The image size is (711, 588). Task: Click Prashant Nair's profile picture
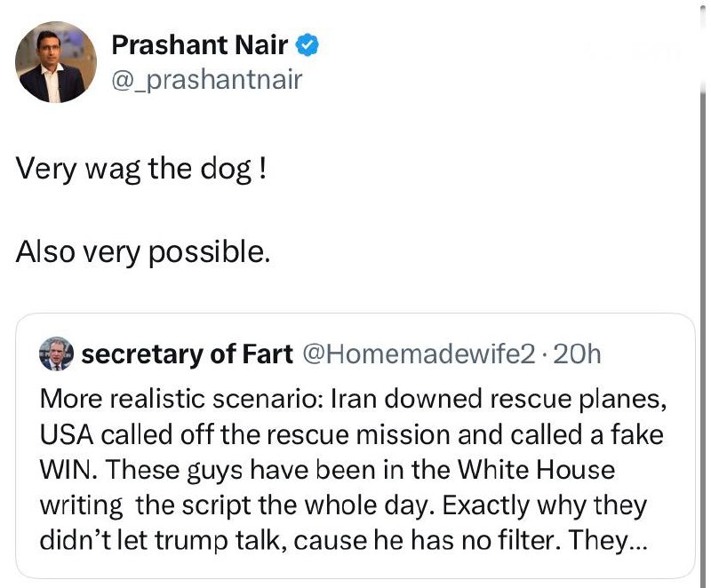click(x=55, y=61)
